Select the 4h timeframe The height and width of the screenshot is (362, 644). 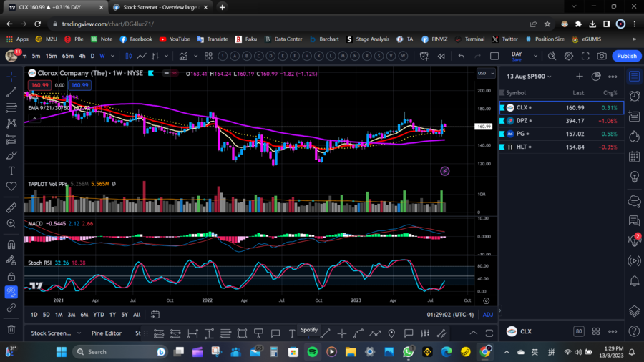[x=82, y=56]
